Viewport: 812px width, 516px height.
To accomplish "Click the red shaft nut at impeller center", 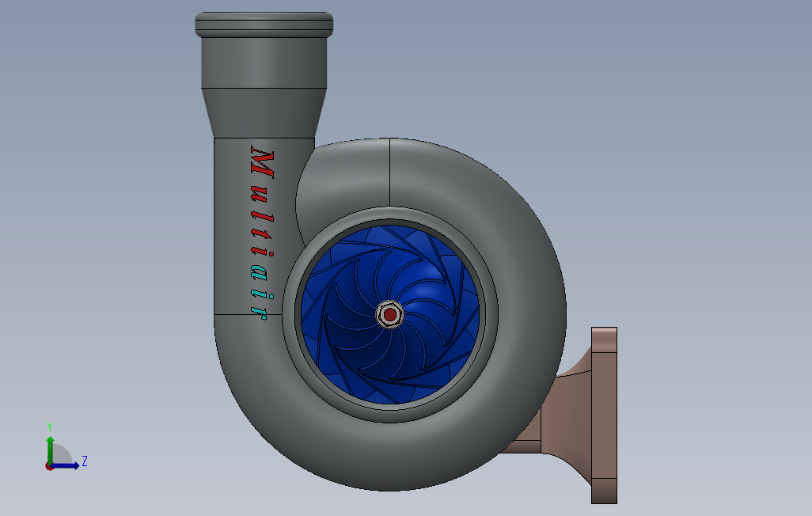I will pyautogui.click(x=390, y=314).
